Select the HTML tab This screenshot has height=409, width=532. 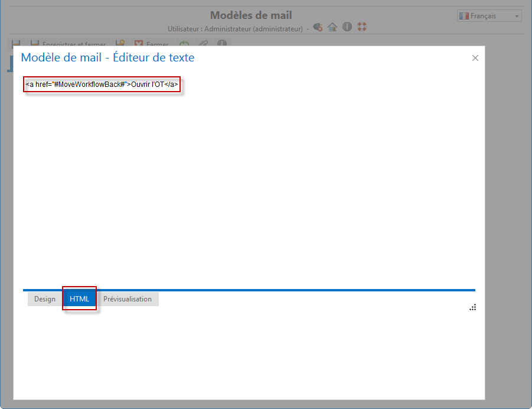[x=79, y=298]
